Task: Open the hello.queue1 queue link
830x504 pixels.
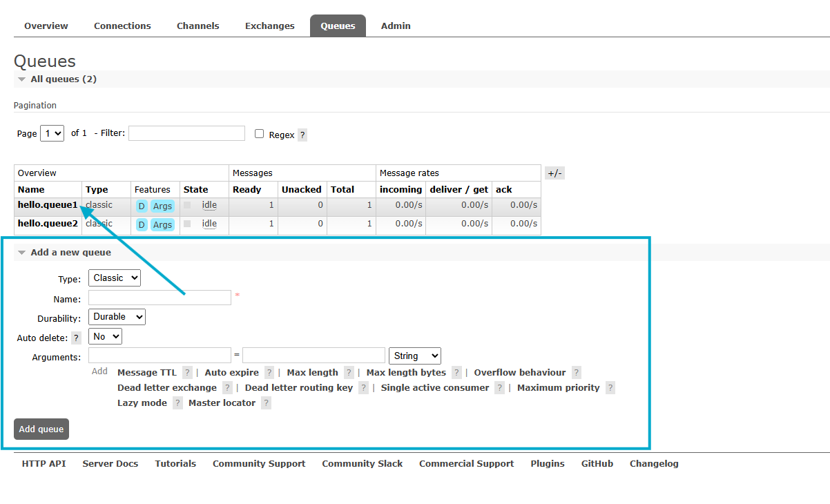Action: click(48, 205)
